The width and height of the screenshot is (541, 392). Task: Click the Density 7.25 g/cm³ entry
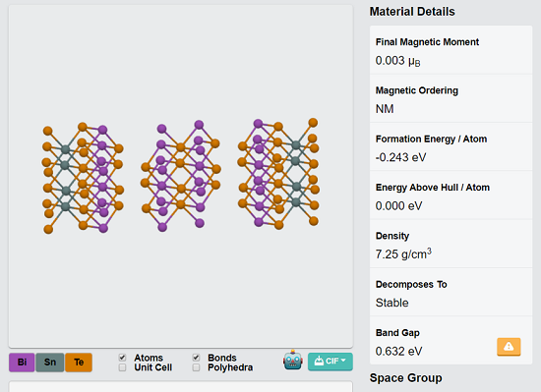tap(451, 244)
